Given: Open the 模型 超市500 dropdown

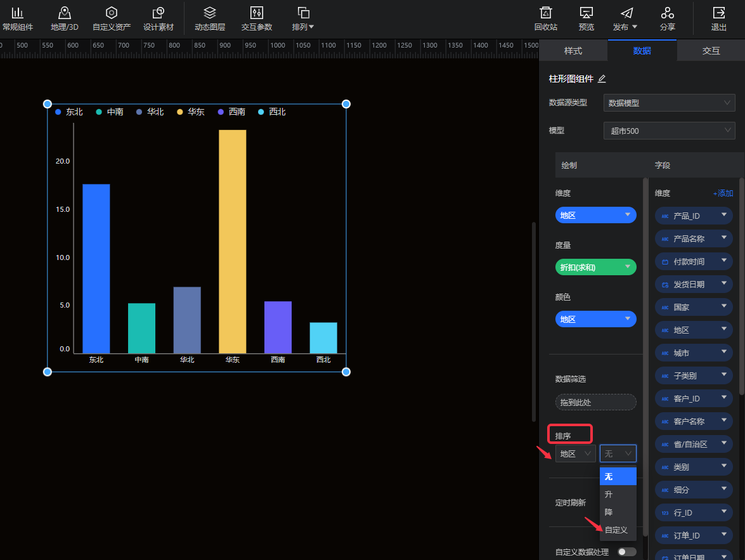Looking at the screenshot, I should point(669,131).
